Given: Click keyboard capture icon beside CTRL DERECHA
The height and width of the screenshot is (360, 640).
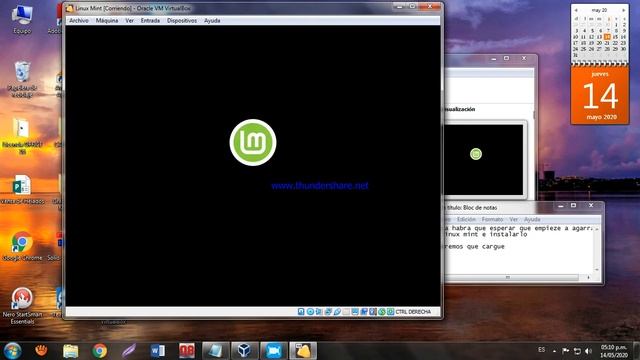Looking at the screenshot, I should tap(391, 312).
